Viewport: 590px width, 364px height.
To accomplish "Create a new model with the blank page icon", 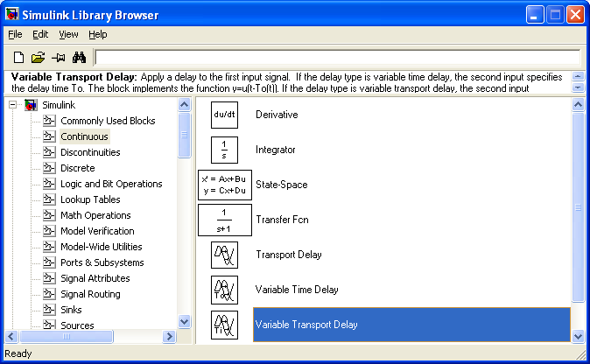I will click(x=18, y=58).
